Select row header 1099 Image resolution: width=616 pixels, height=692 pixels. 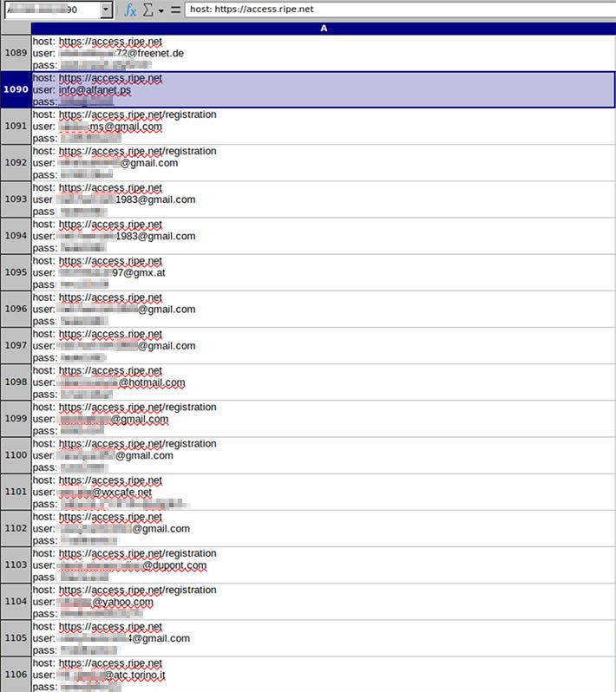tap(16, 419)
